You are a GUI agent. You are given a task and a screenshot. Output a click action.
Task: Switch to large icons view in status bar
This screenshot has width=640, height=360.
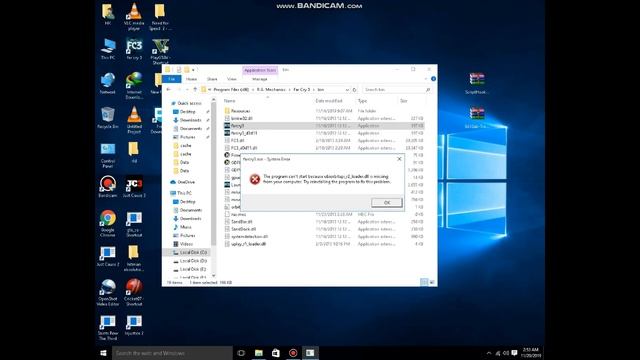[x=432, y=282]
